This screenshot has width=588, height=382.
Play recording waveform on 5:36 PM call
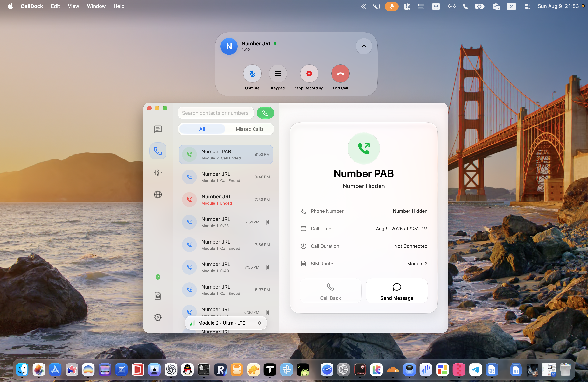coord(267,312)
